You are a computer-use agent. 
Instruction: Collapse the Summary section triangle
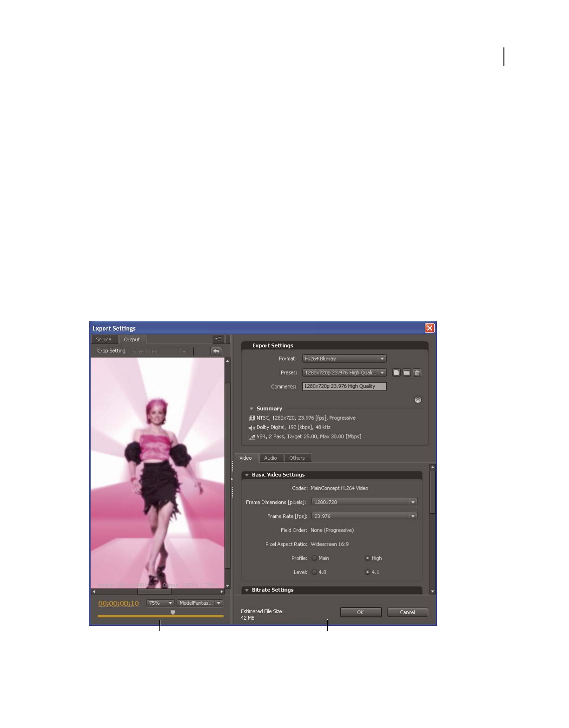click(x=251, y=409)
